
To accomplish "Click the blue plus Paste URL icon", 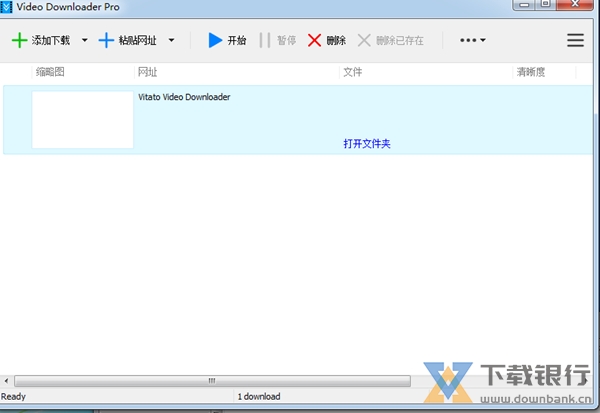I will (x=106, y=40).
